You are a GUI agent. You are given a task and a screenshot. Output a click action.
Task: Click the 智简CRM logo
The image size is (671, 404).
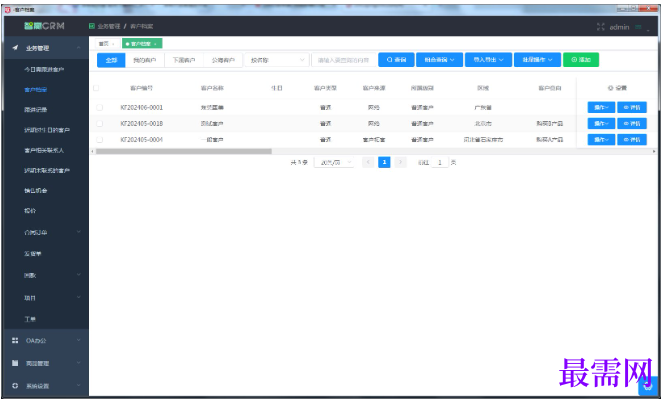click(44, 26)
